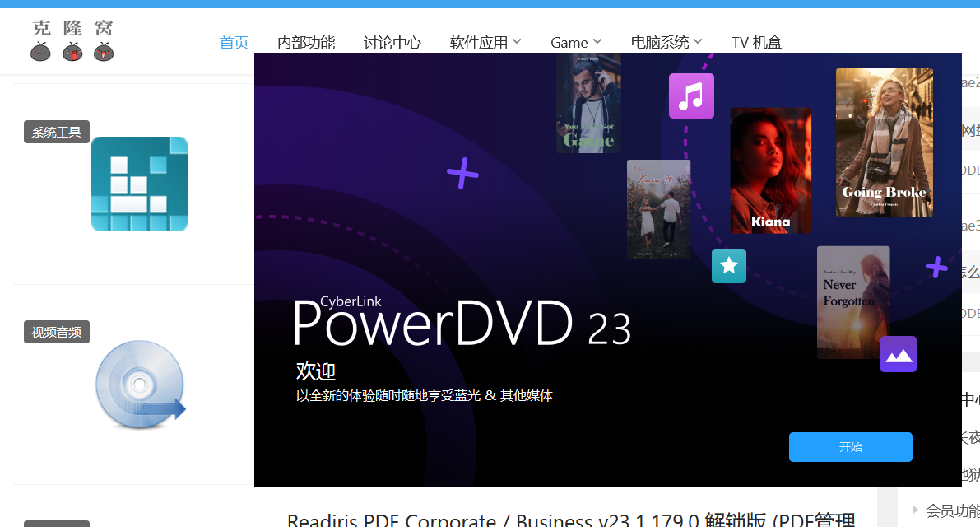Open the Game menu
Viewport: 980px width, 527px height.
coord(569,43)
